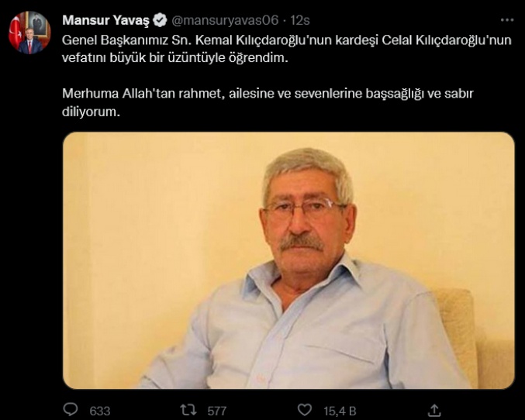View the 633 replies count
This screenshot has height=420, width=525.
tap(100, 411)
